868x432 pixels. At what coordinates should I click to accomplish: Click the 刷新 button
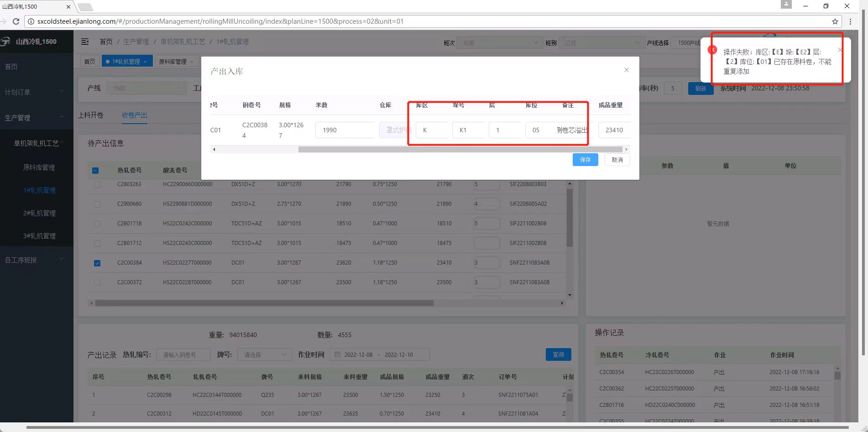coord(701,88)
